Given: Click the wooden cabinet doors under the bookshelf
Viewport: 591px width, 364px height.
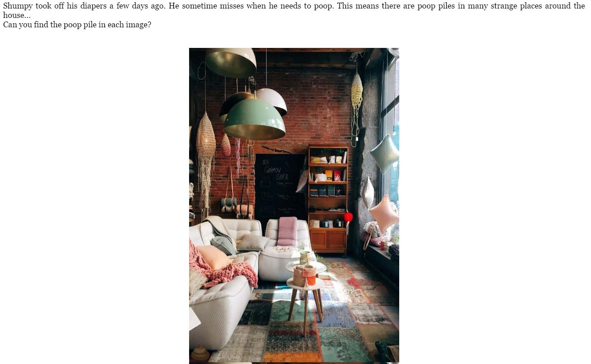Looking at the screenshot, I should click(328, 240).
